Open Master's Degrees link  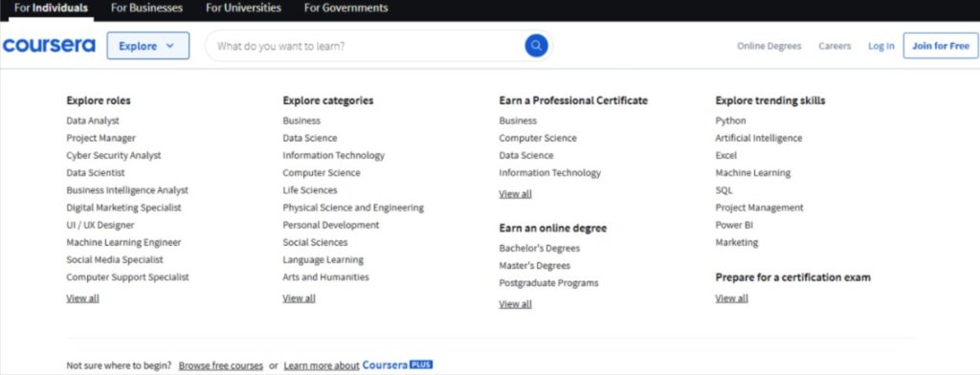click(x=534, y=266)
